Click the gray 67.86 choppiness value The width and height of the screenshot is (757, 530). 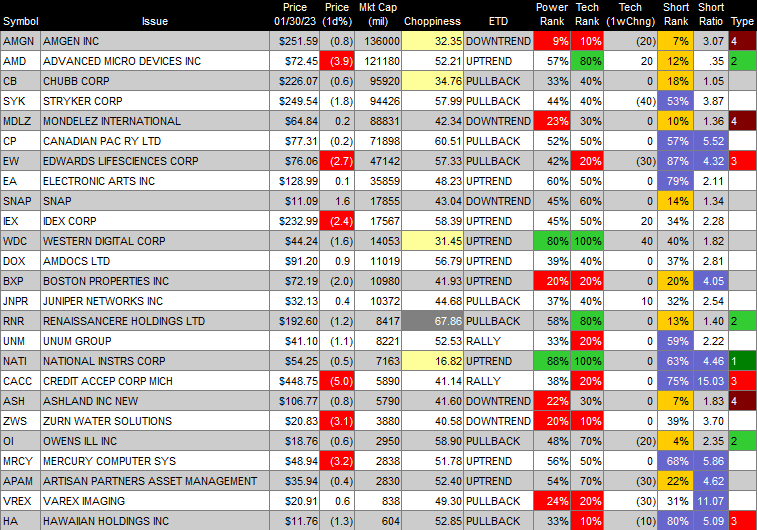[433, 321]
